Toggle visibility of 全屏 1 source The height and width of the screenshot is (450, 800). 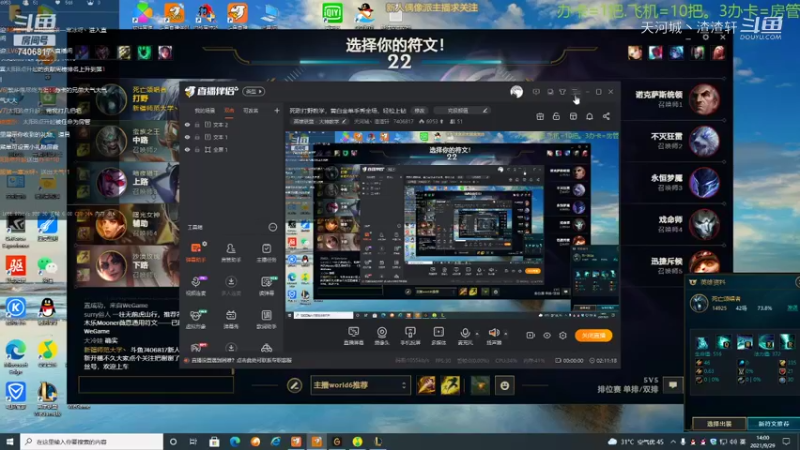(x=187, y=149)
